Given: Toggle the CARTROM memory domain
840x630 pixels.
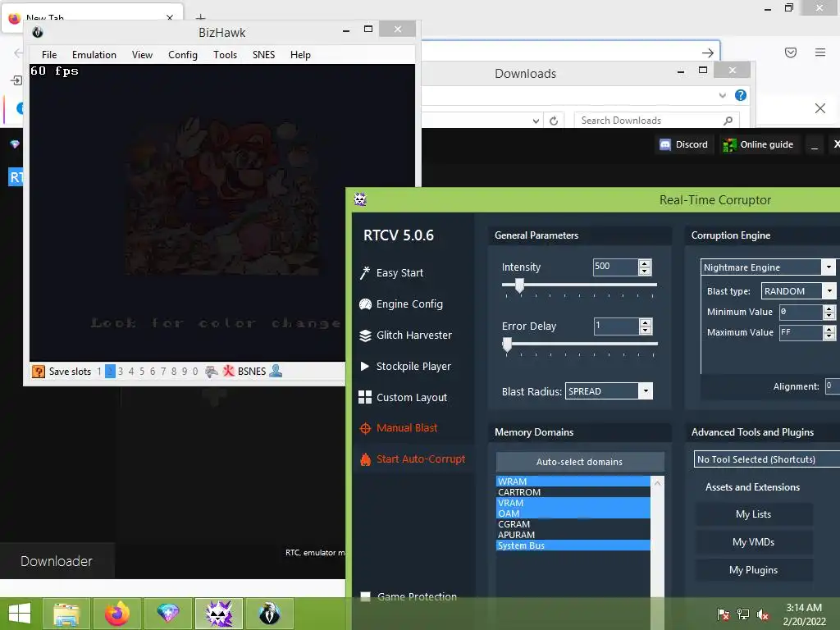Looking at the screenshot, I should [x=573, y=492].
